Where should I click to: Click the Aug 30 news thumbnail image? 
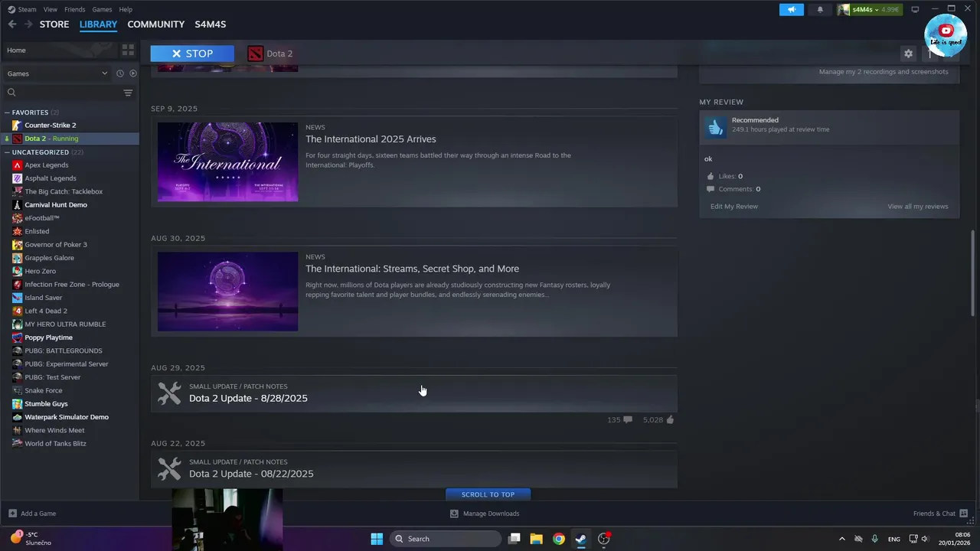pyautogui.click(x=228, y=292)
